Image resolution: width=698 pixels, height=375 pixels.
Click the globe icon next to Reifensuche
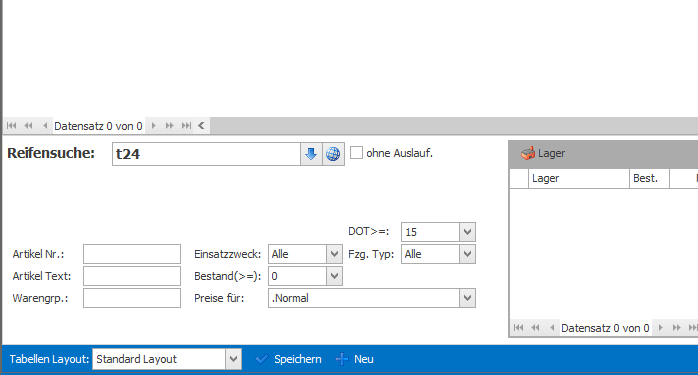tap(333, 154)
